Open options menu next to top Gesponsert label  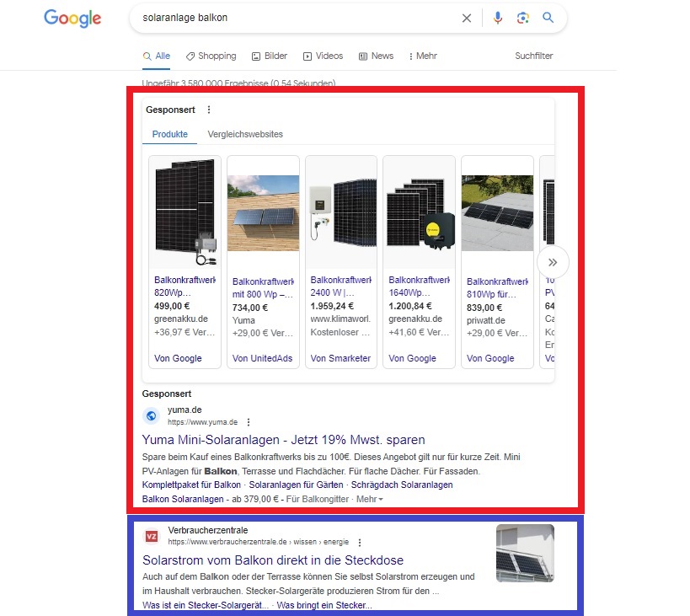[209, 110]
